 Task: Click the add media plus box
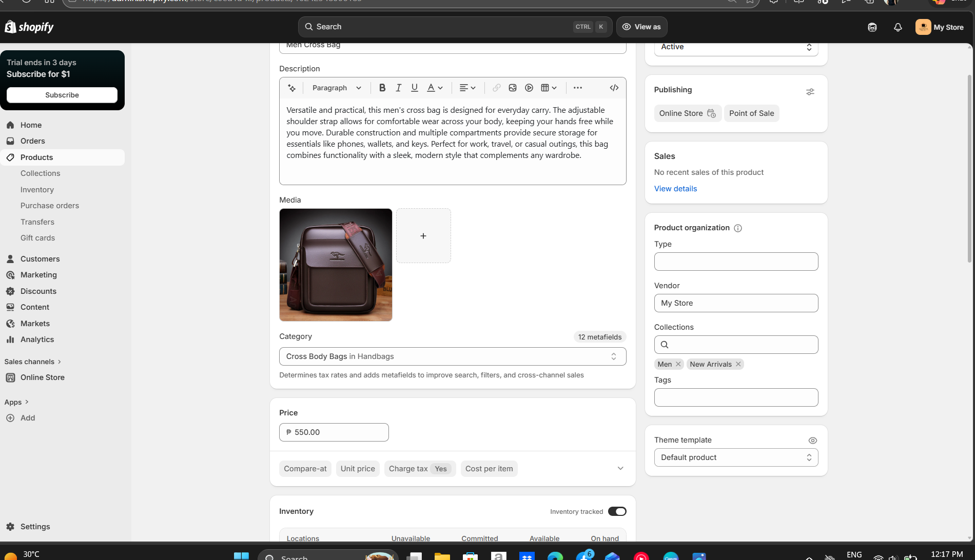[x=423, y=236]
